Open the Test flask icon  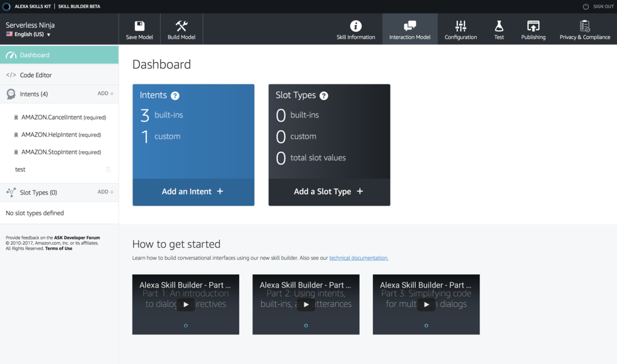[499, 26]
